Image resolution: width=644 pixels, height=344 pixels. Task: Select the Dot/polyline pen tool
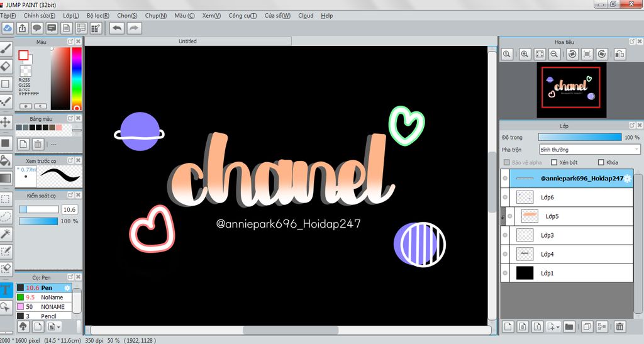(x=5, y=101)
